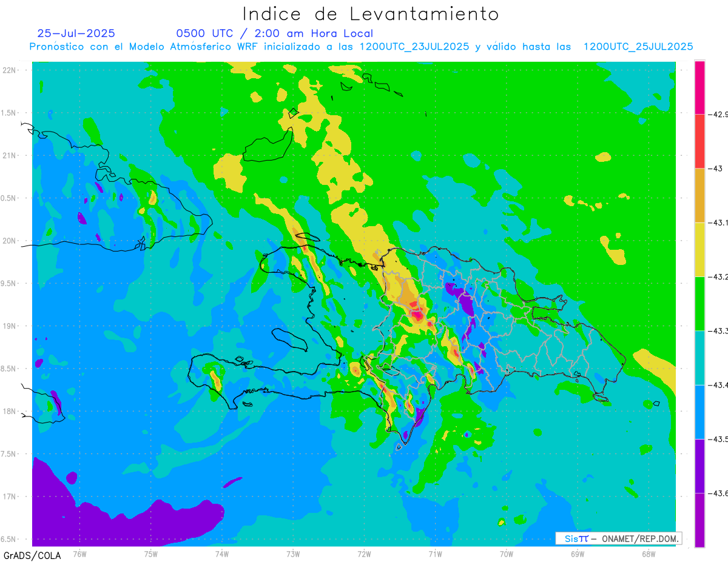Click the "76W" longitude label
This screenshot has width=728, height=562.
tap(79, 554)
